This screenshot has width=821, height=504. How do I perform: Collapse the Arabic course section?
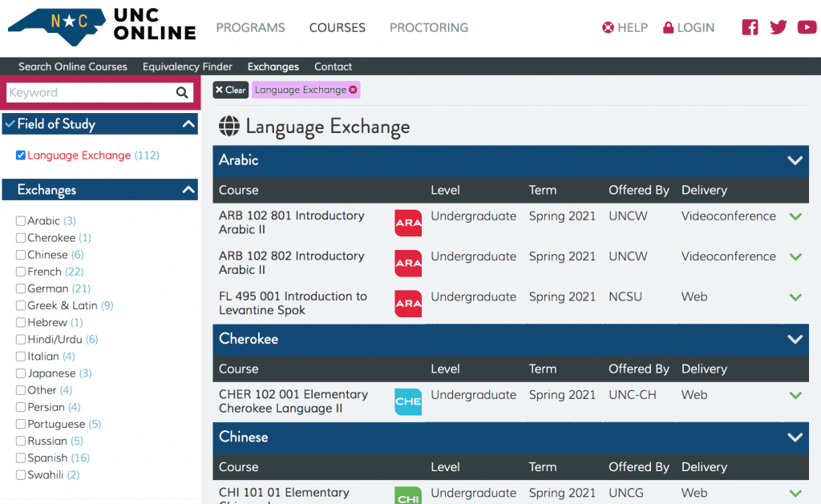pos(795,161)
